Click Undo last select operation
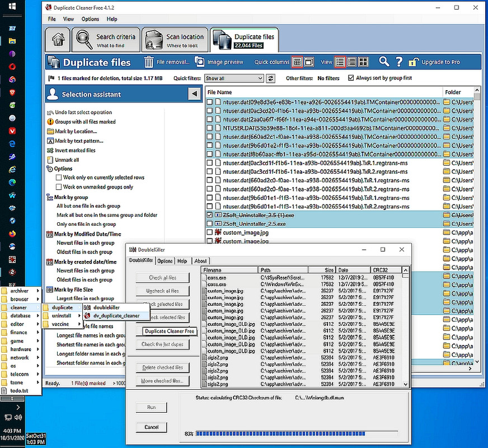 point(83,113)
